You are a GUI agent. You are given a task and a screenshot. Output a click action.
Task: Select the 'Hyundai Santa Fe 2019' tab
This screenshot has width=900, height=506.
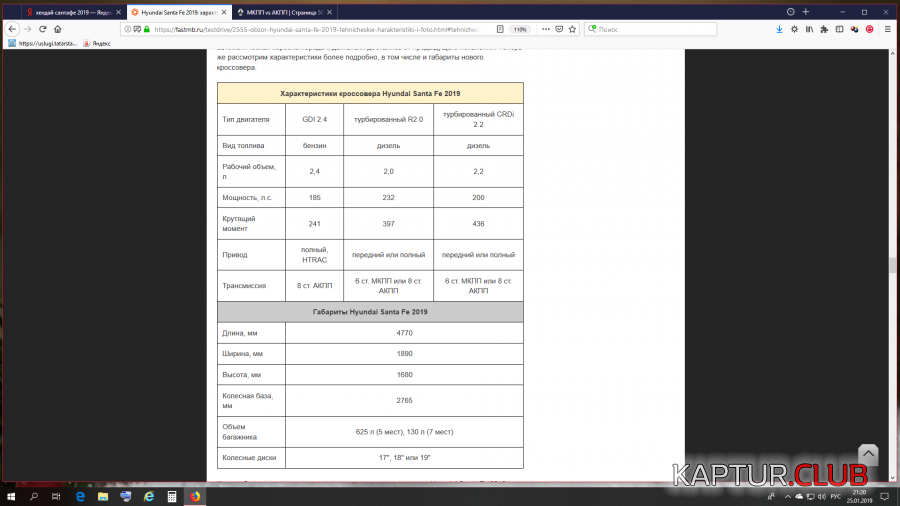pos(178,12)
